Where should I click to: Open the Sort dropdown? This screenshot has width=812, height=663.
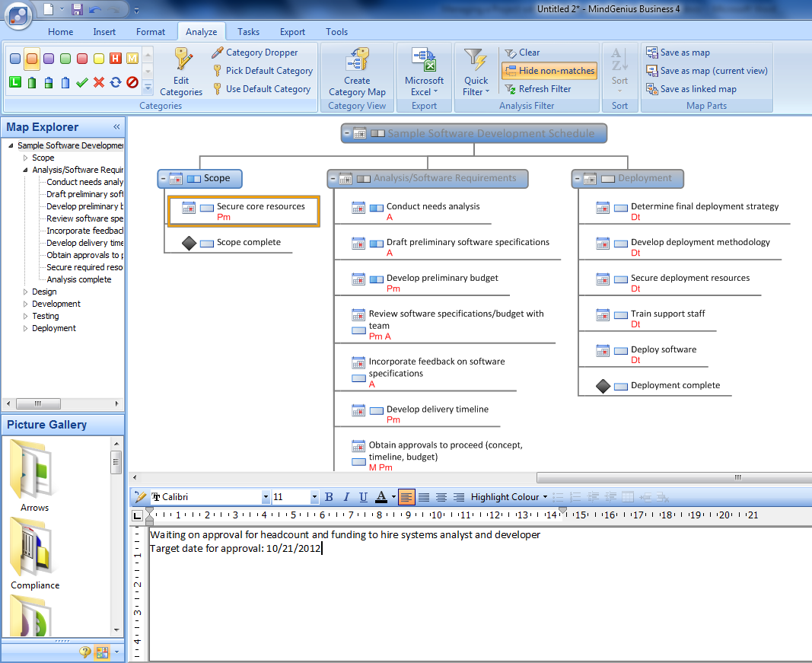pyautogui.click(x=620, y=71)
